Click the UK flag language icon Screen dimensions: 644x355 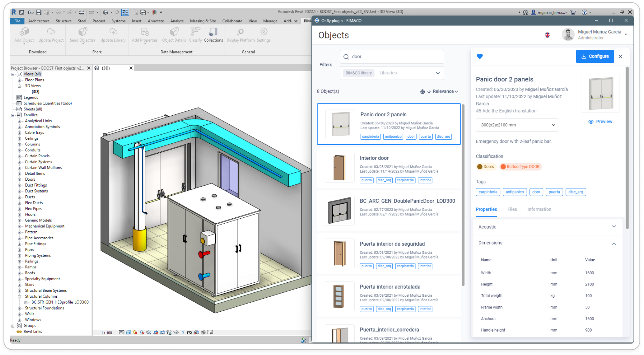pos(547,35)
